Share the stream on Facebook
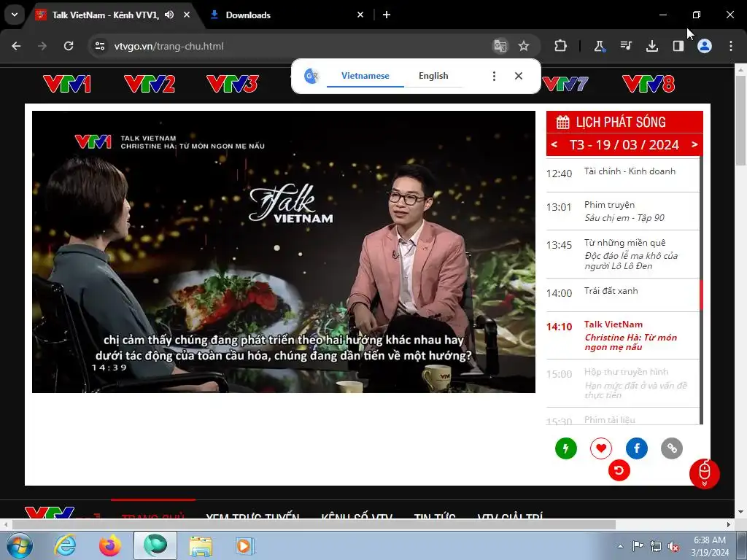Viewport: 747px width, 560px height. coord(636,448)
